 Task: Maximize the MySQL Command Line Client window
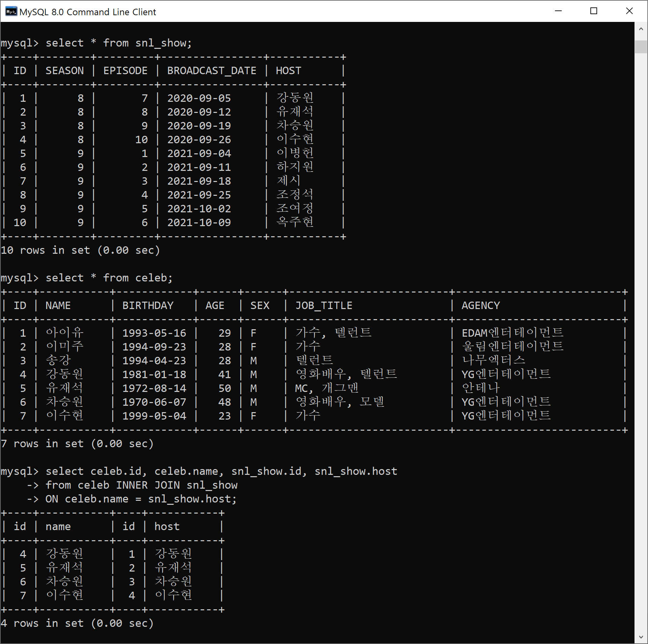click(594, 11)
